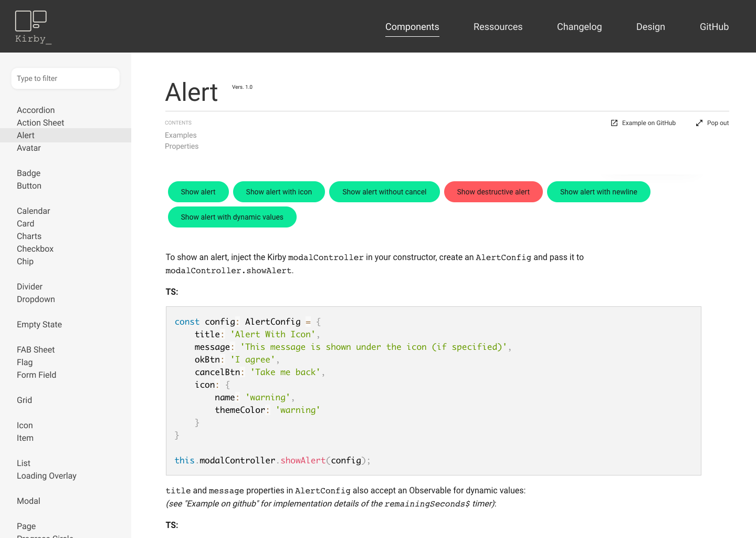Open Modal component page
Image resolution: width=756 pixels, height=538 pixels.
click(x=28, y=501)
